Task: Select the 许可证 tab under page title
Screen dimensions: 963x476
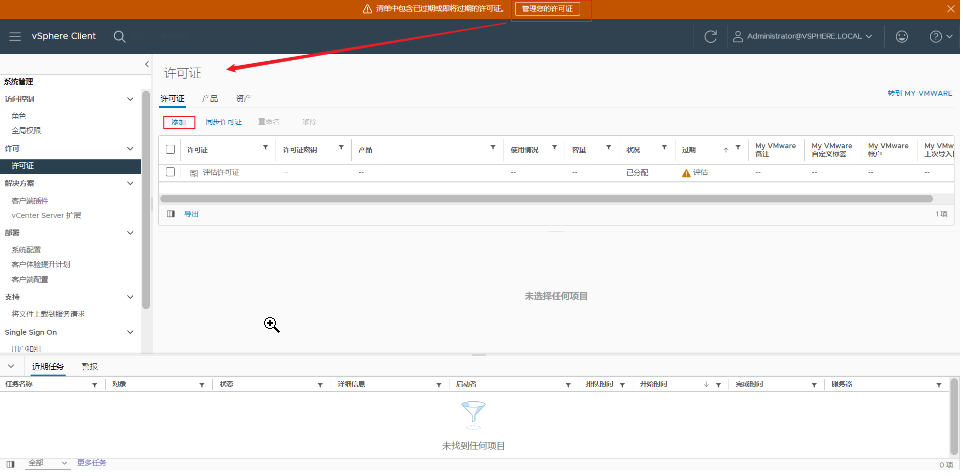Action: coord(173,98)
